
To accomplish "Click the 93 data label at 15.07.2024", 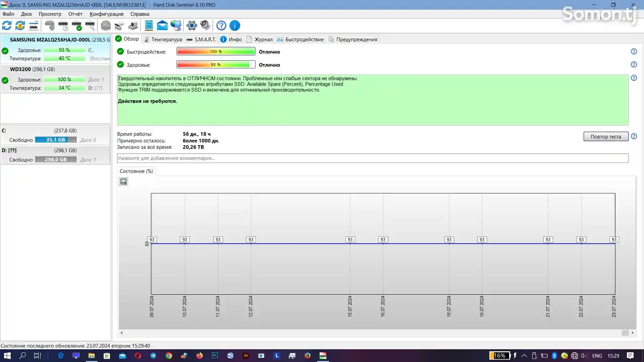I will (x=350, y=239).
